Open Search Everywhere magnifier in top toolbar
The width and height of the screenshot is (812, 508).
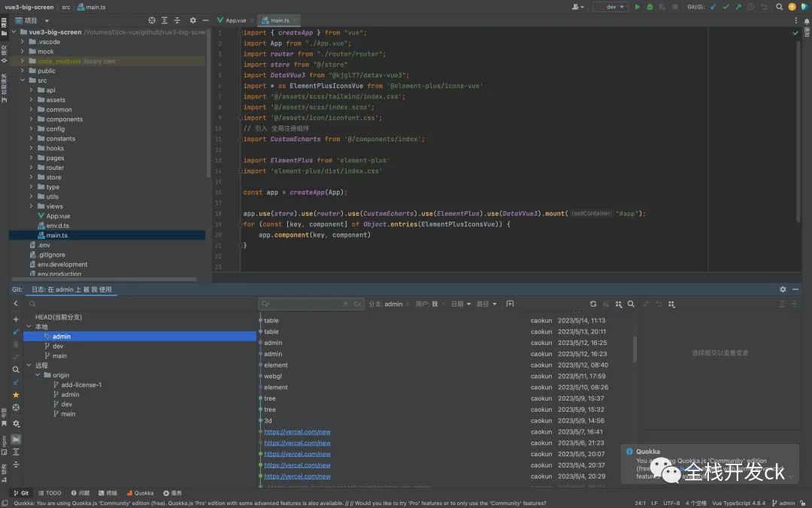(x=779, y=7)
